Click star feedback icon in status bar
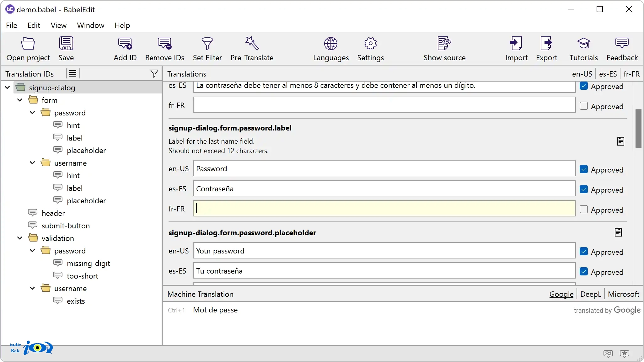This screenshot has width=644, height=362. click(x=625, y=354)
